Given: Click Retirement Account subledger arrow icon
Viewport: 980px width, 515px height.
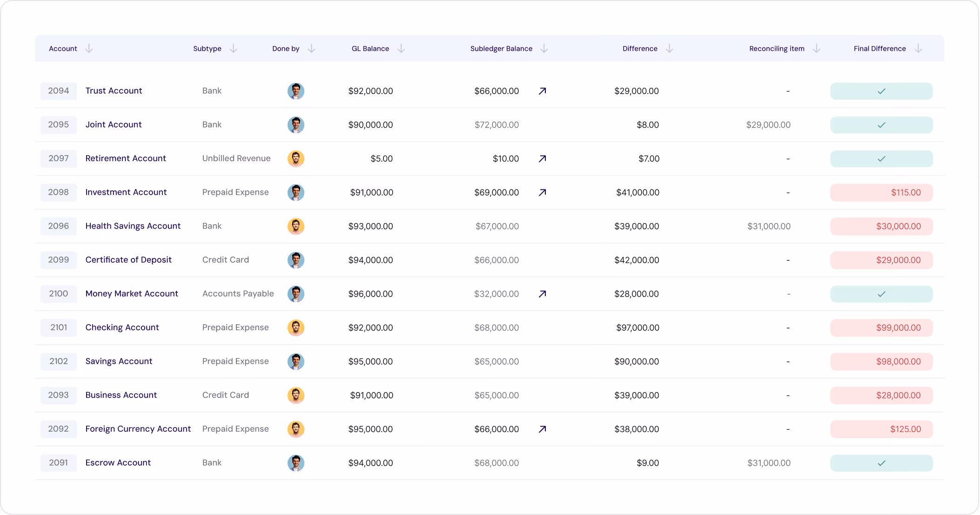Looking at the screenshot, I should point(542,159).
